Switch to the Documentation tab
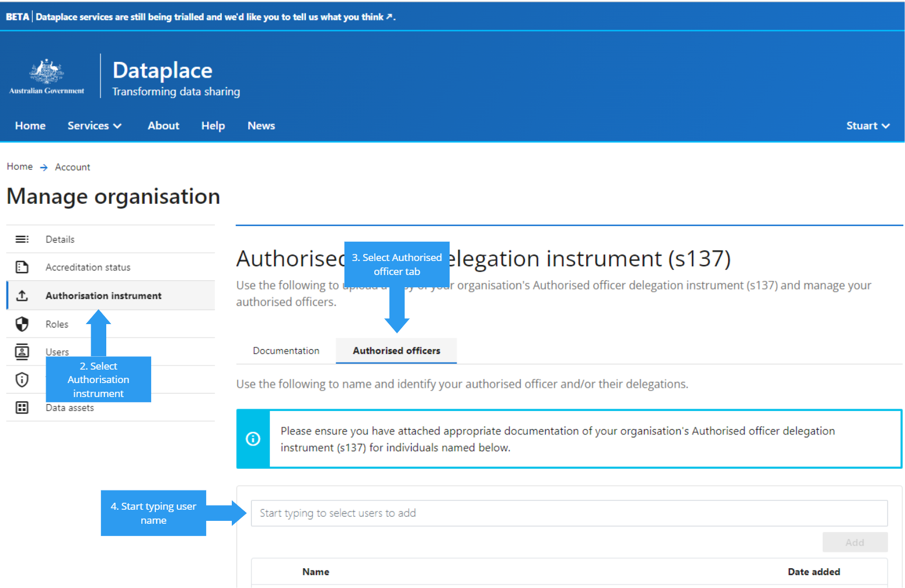This screenshot has height=588, width=905. click(x=286, y=350)
